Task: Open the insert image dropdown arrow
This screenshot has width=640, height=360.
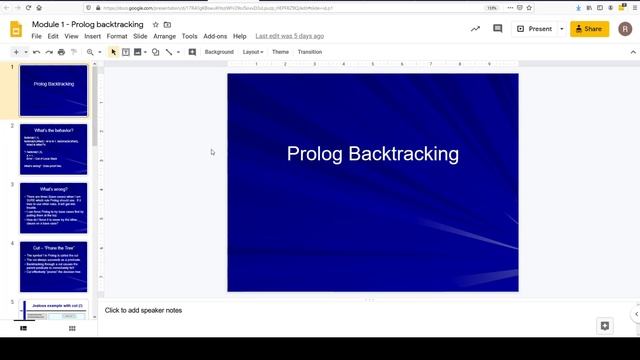Action: coord(145,52)
